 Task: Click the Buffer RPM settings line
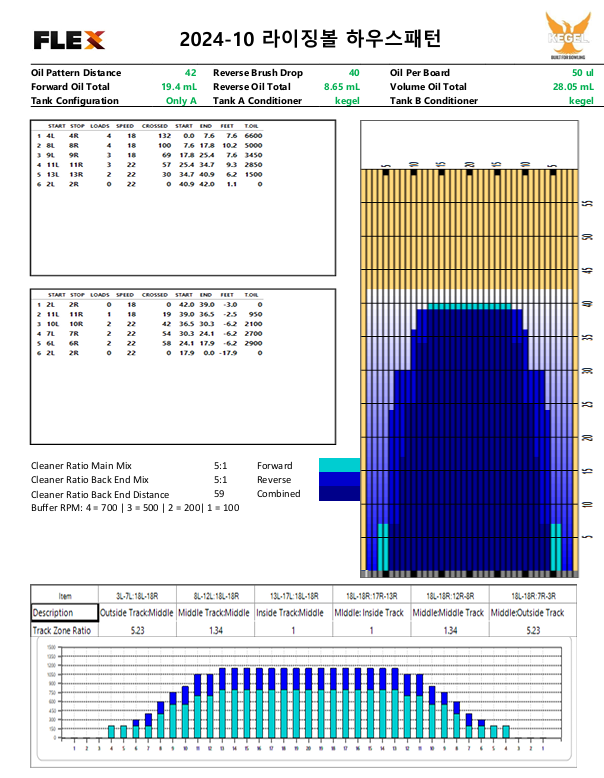coord(135,508)
